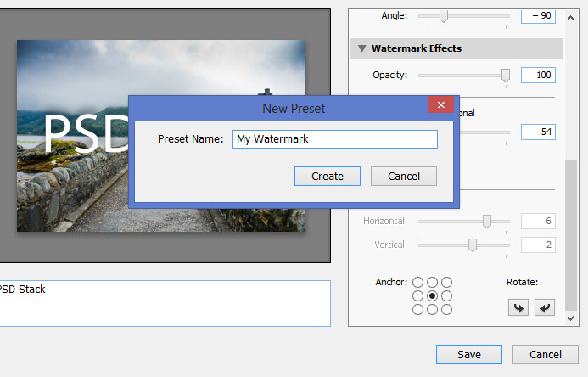Screen dimensions: 588x377
Task: Click the Opacity value field showing 100
Action: tap(538, 76)
